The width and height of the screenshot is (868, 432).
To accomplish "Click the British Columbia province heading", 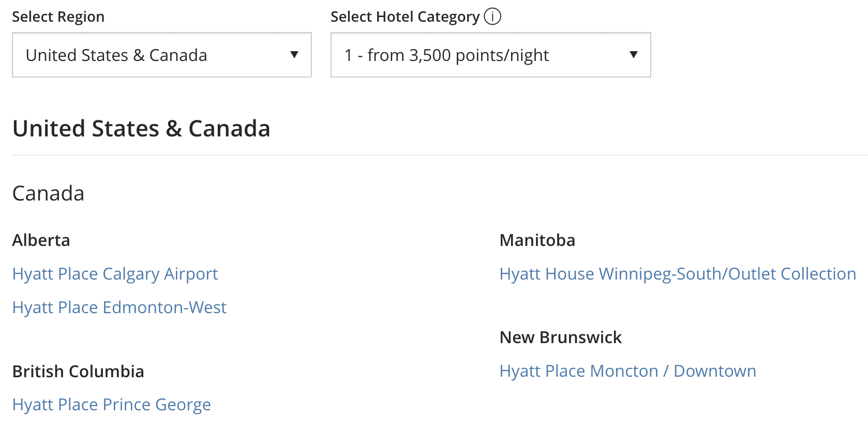I will tap(78, 372).
